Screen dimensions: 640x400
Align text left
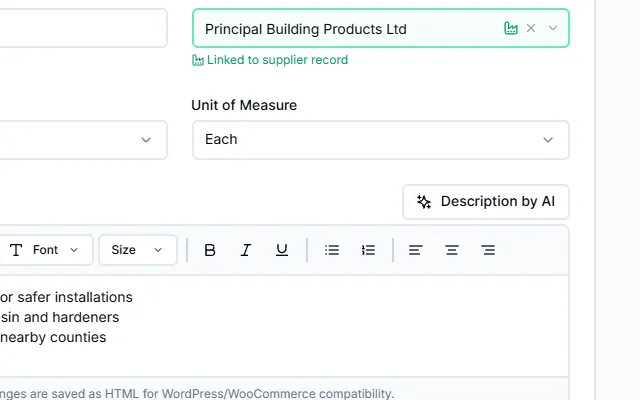tap(416, 250)
